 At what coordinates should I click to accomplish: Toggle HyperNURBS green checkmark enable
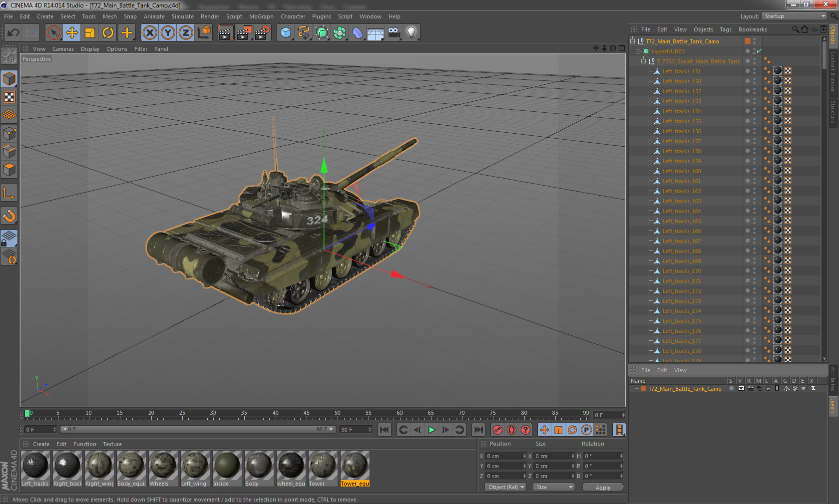[759, 51]
